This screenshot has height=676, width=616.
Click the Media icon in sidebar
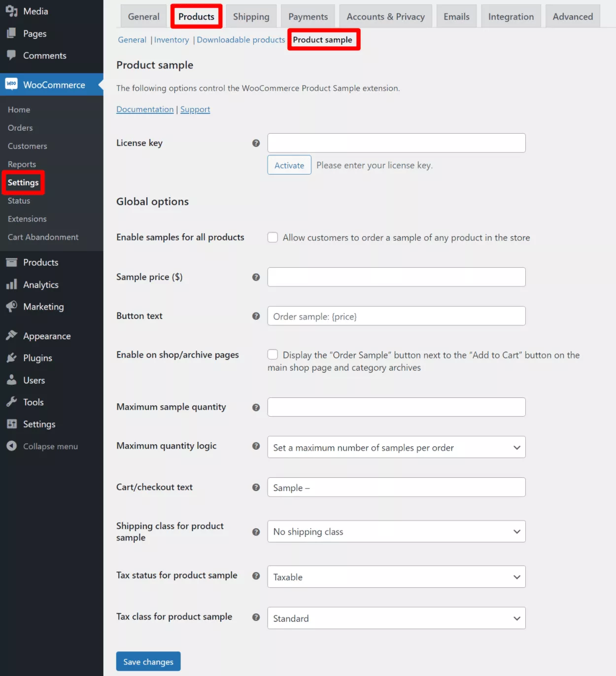(x=11, y=11)
